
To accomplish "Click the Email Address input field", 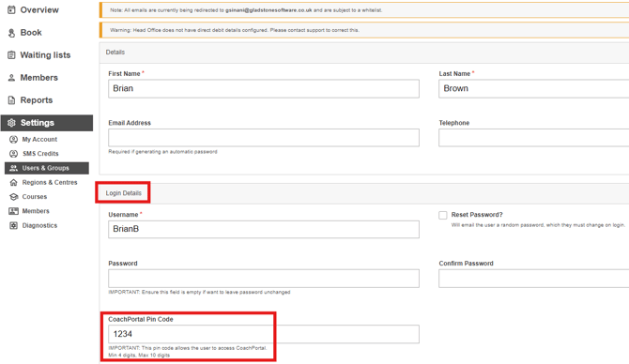I will 264,138.
